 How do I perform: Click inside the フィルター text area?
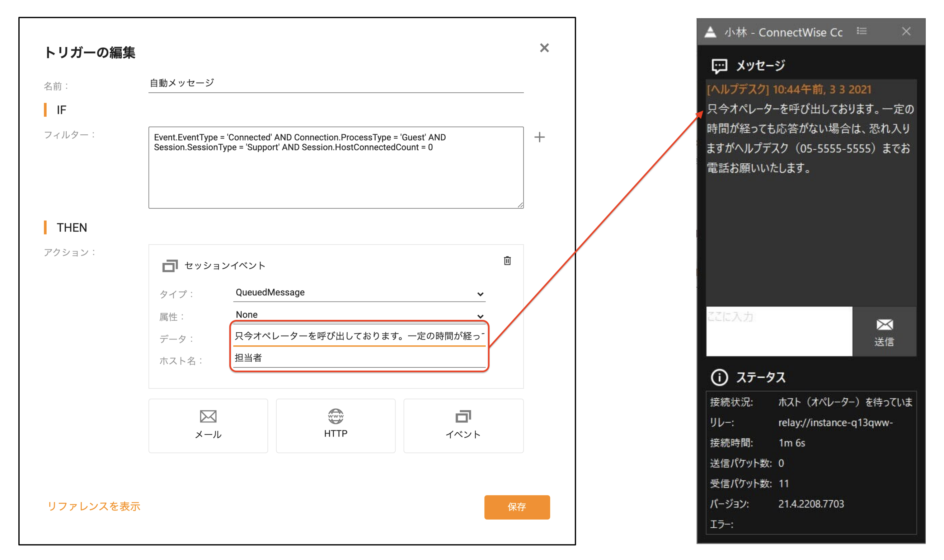click(336, 168)
